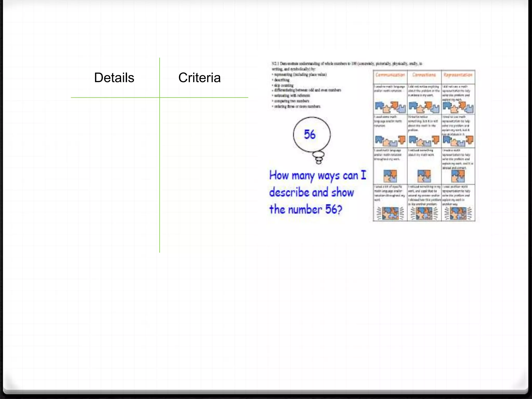532x399 pixels.
Task: Click the "describing" bullet item
Action: tap(281, 80)
